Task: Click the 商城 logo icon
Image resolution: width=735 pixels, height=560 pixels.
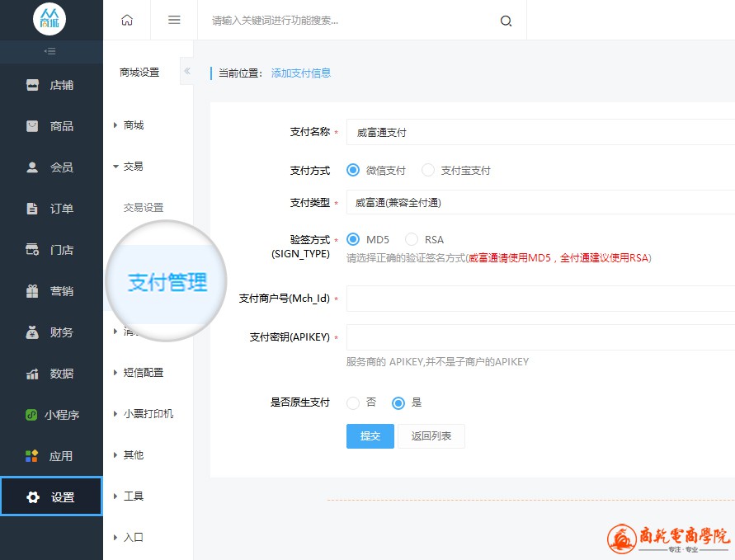Action: tap(49, 19)
